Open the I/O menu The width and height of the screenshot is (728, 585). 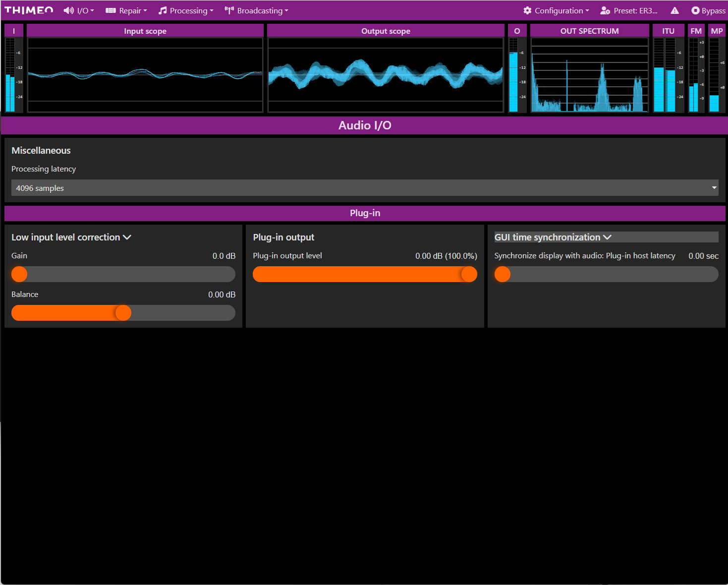coord(79,10)
